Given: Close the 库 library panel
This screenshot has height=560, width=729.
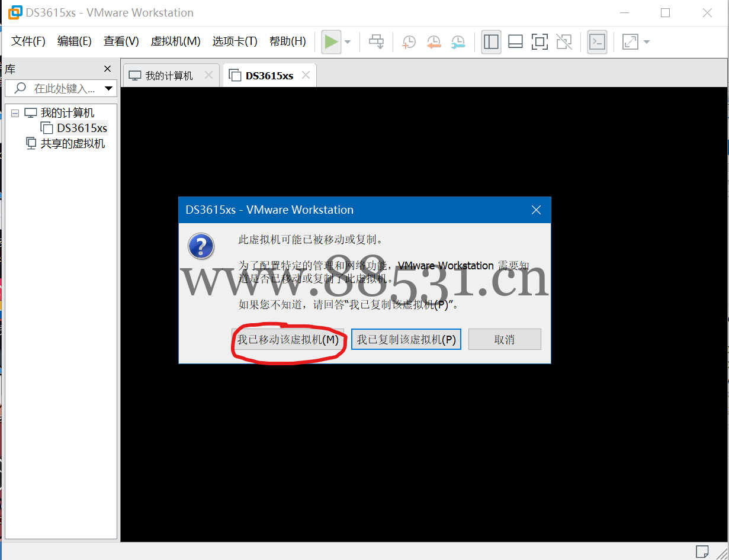Looking at the screenshot, I should point(107,69).
